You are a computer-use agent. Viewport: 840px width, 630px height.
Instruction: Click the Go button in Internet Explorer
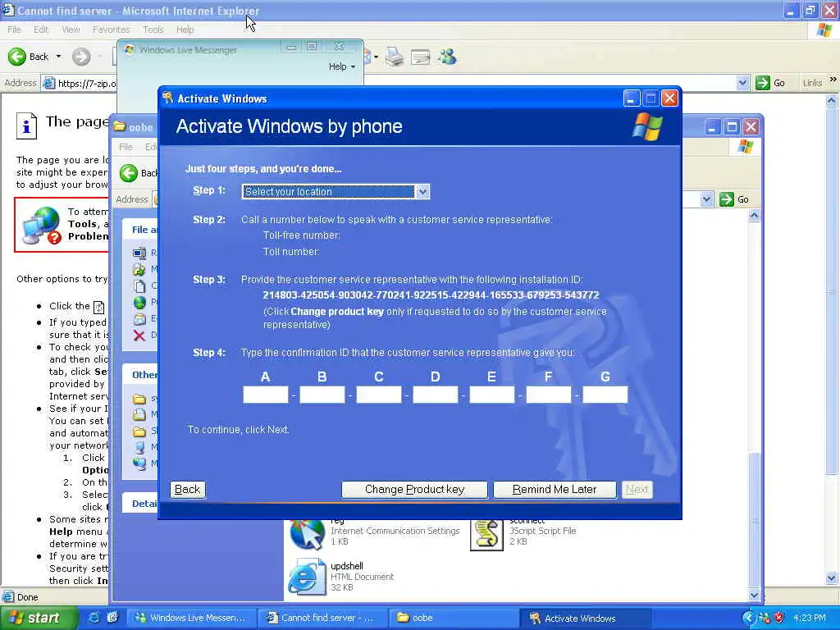[x=770, y=83]
